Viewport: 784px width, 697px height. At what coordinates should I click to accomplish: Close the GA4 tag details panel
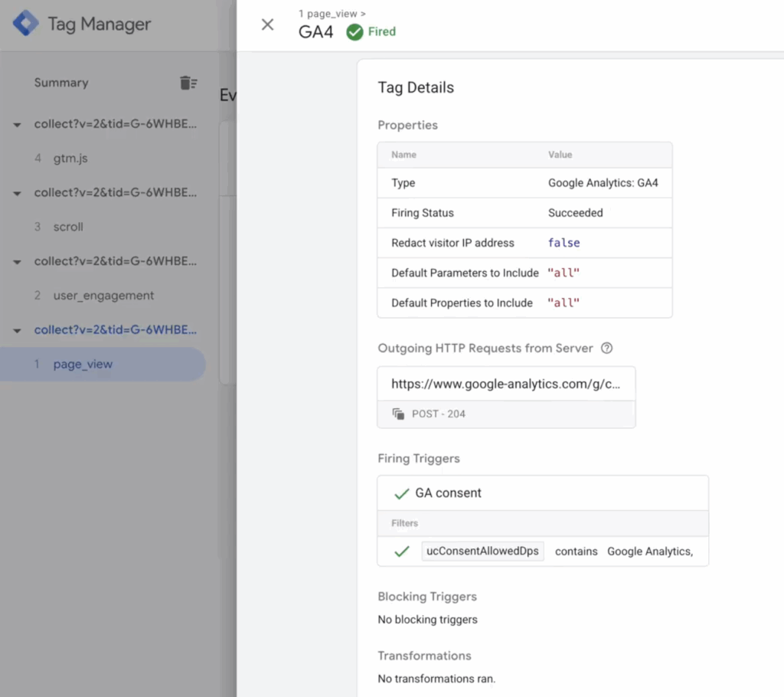[x=267, y=24]
